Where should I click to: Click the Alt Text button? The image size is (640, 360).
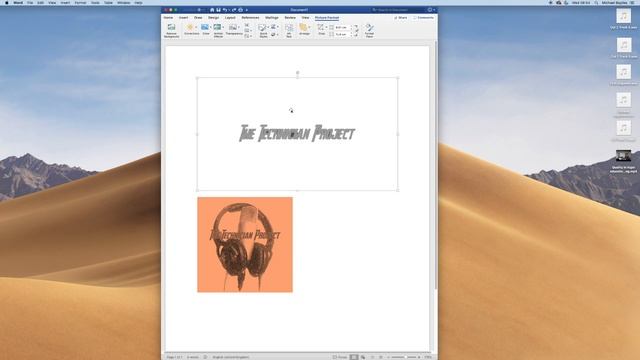pyautogui.click(x=289, y=31)
